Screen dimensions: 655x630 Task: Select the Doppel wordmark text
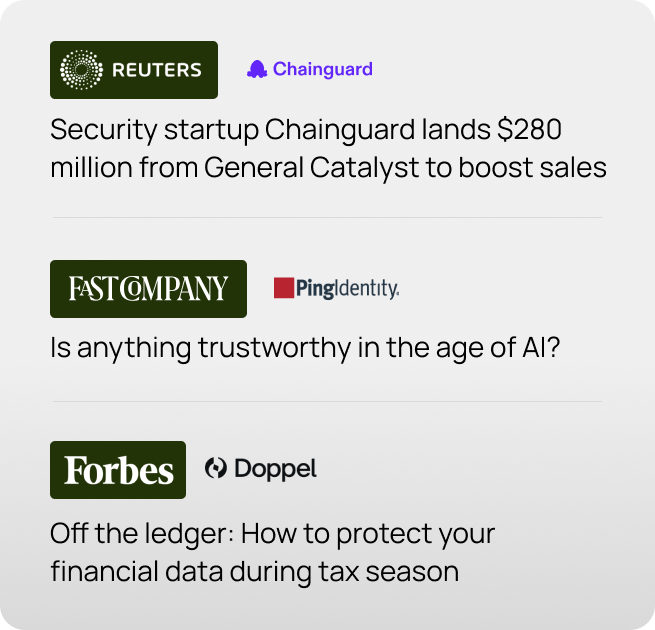275,468
